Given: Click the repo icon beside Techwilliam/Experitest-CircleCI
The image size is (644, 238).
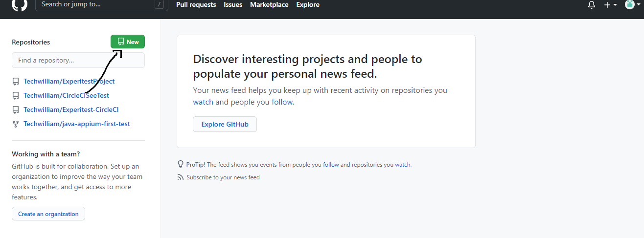Looking at the screenshot, I should point(16,110).
